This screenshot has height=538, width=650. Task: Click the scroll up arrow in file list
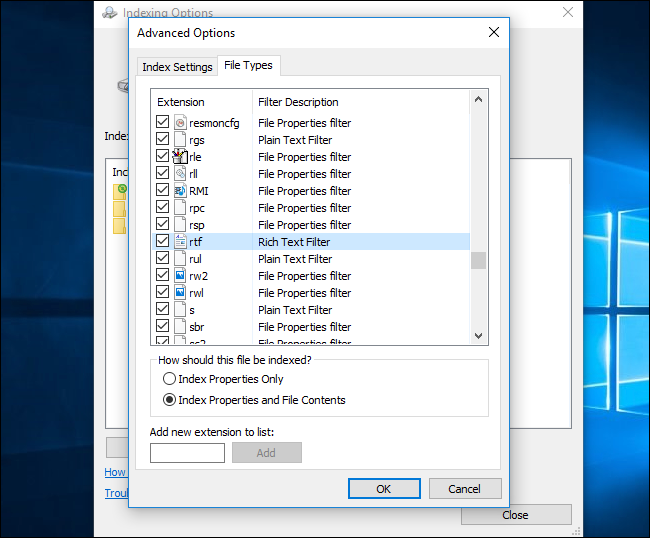(x=478, y=99)
